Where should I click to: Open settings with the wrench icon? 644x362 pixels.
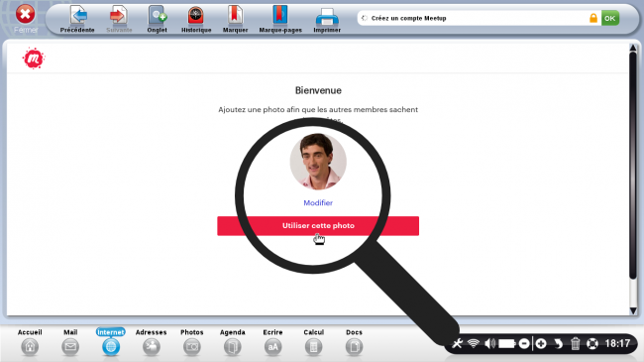457,343
